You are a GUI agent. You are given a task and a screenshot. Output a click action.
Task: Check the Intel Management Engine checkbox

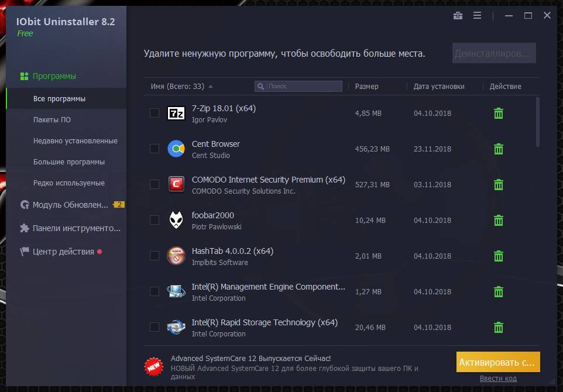[x=155, y=291]
